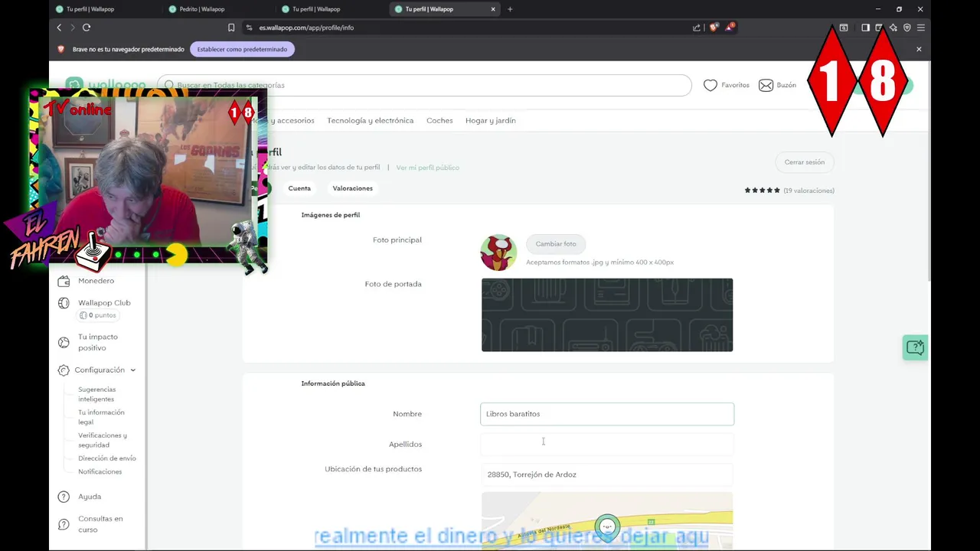The image size is (980, 551).
Task: Open the Brave Rewards triangle icon
Action: pos(730,28)
